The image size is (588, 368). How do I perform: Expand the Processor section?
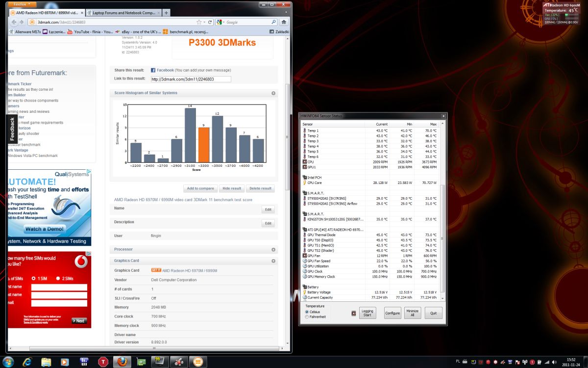273,250
